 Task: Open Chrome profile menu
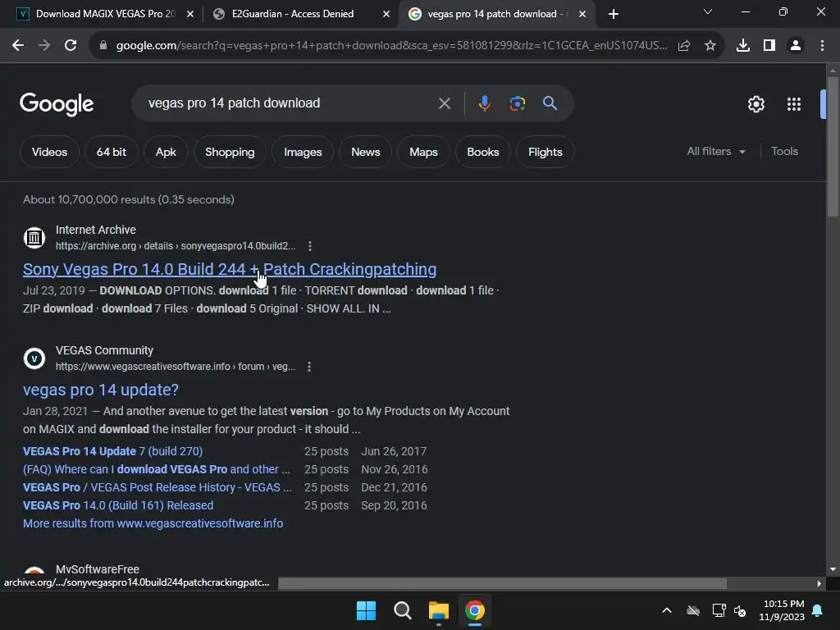pyautogui.click(x=796, y=46)
